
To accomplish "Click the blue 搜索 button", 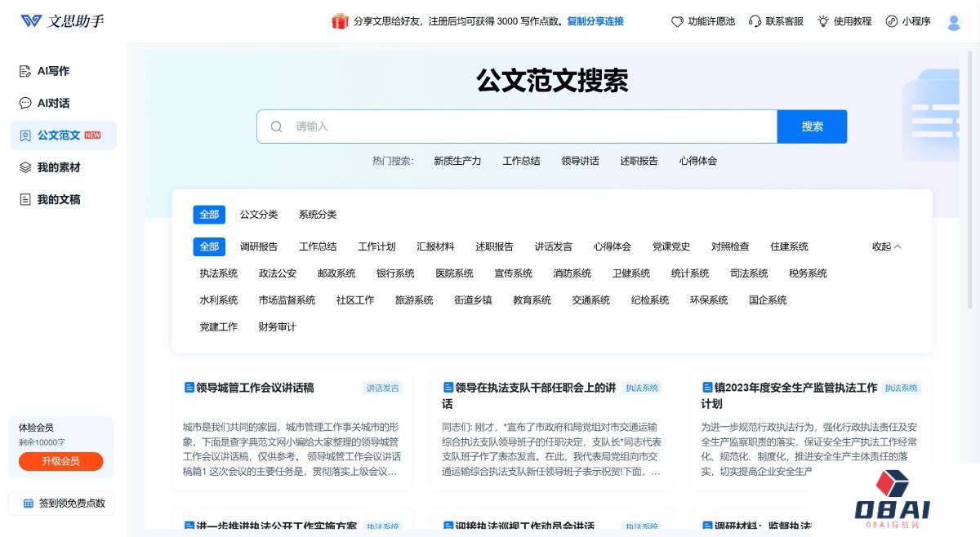I will click(x=812, y=126).
